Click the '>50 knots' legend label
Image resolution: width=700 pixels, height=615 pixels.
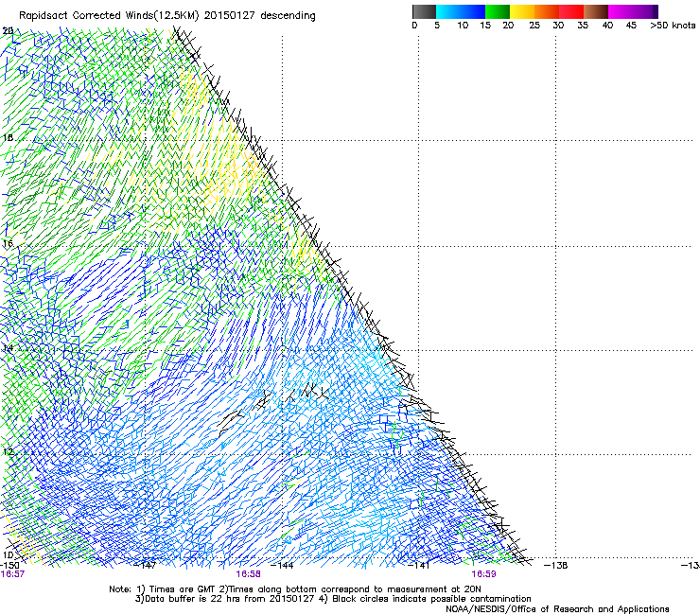[673, 26]
